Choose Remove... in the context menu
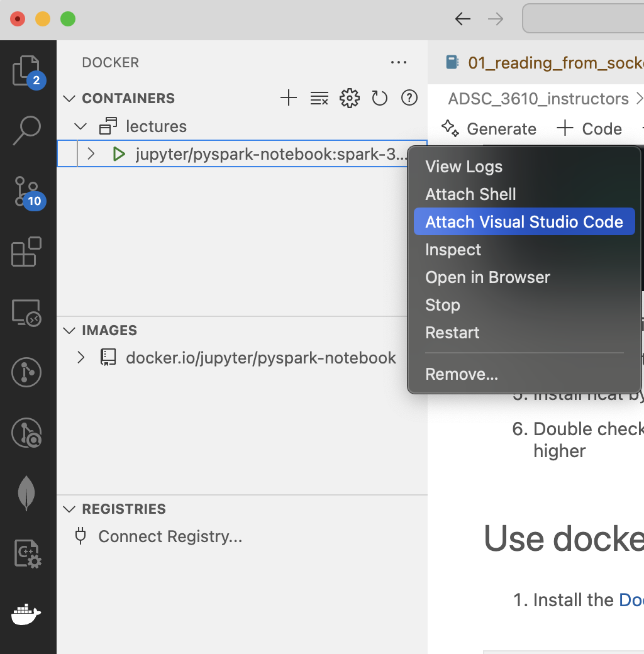Image resolution: width=644 pixels, height=654 pixels. pyautogui.click(x=525, y=374)
